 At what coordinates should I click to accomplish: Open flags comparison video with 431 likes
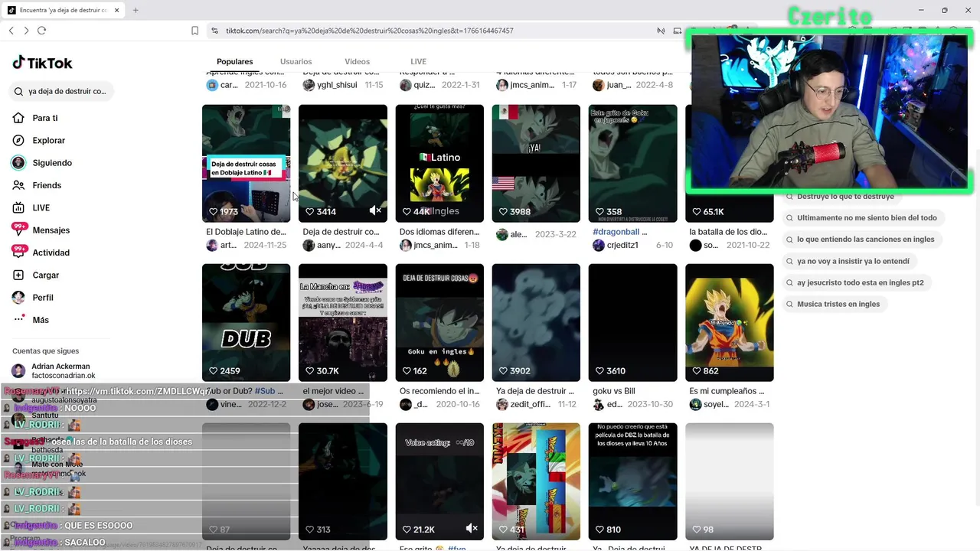pyautogui.click(x=536, y=481)
